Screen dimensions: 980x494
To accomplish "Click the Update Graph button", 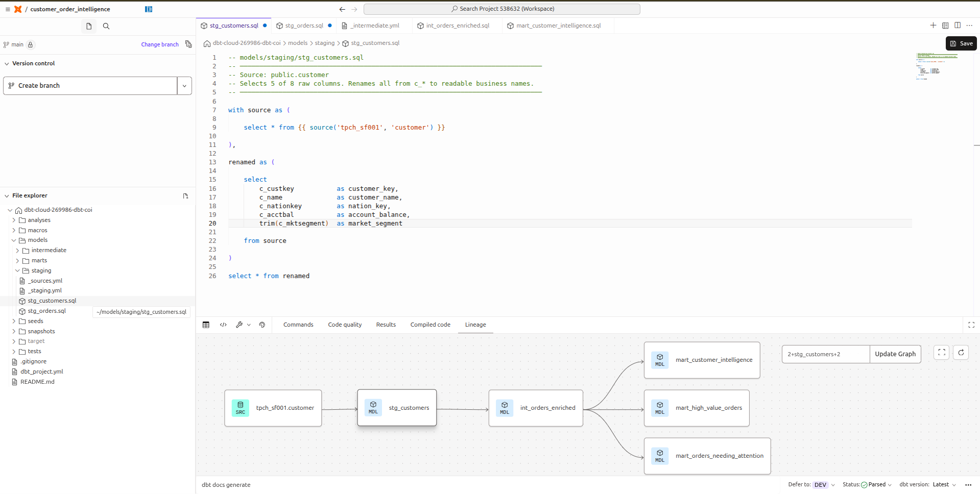I will click(895, 354).
